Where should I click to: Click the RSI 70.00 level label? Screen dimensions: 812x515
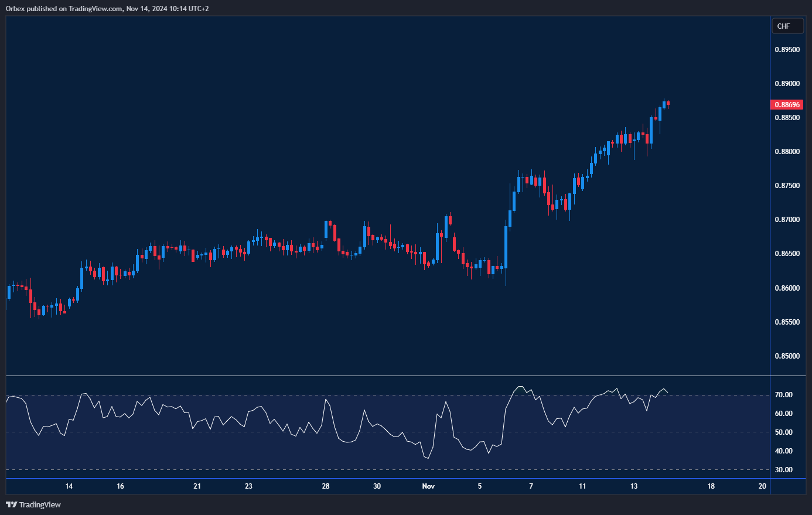click(x=784, y=395)
